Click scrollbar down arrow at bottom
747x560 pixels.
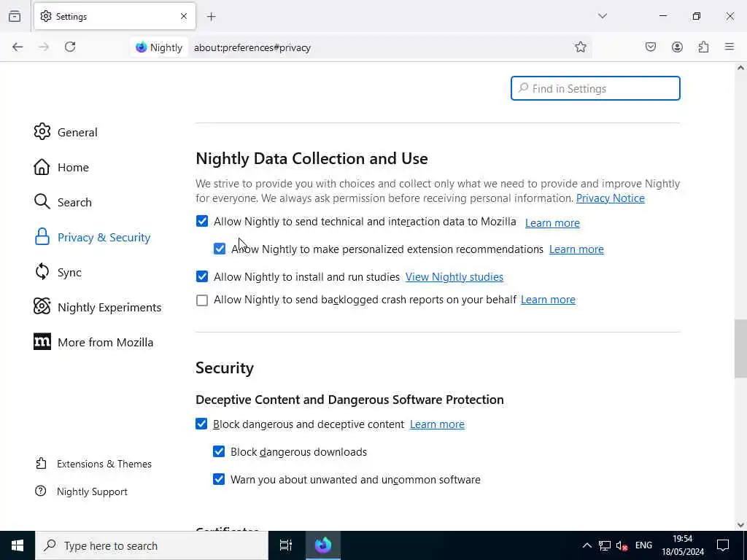click(x=740, y=525)
